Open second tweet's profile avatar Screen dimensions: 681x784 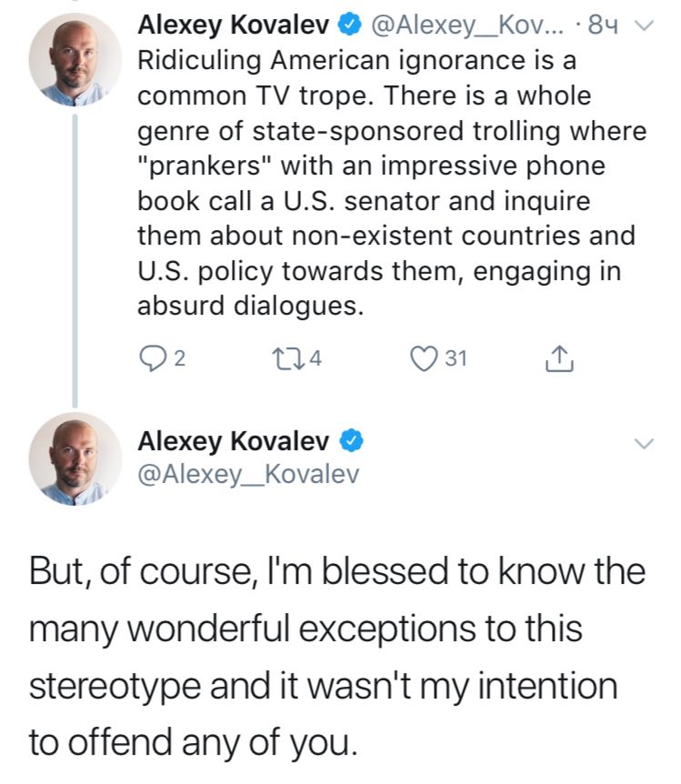click(75, 459)
